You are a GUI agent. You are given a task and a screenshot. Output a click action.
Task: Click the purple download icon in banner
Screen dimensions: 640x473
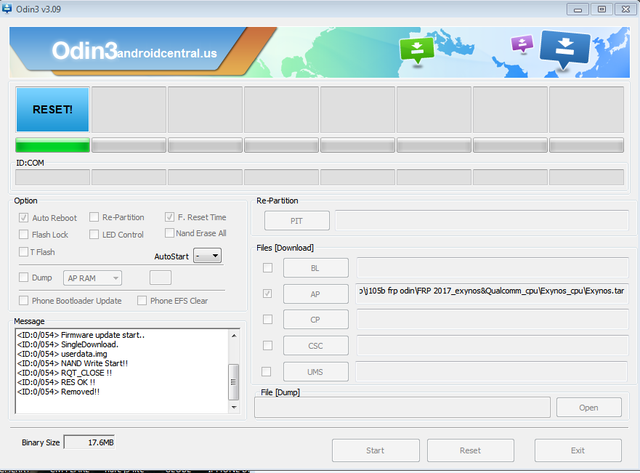tap(522, 44)
